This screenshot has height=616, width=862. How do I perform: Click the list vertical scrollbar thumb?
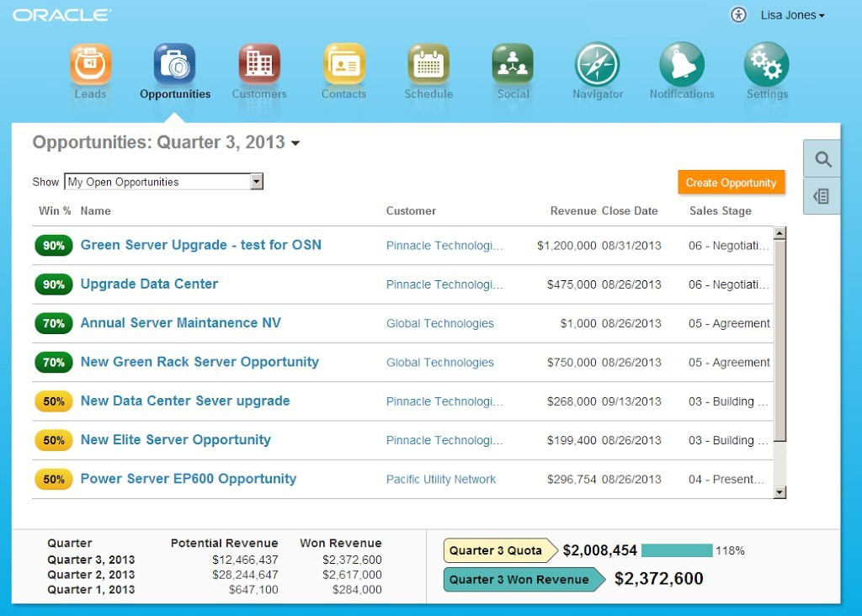(779, 340)
